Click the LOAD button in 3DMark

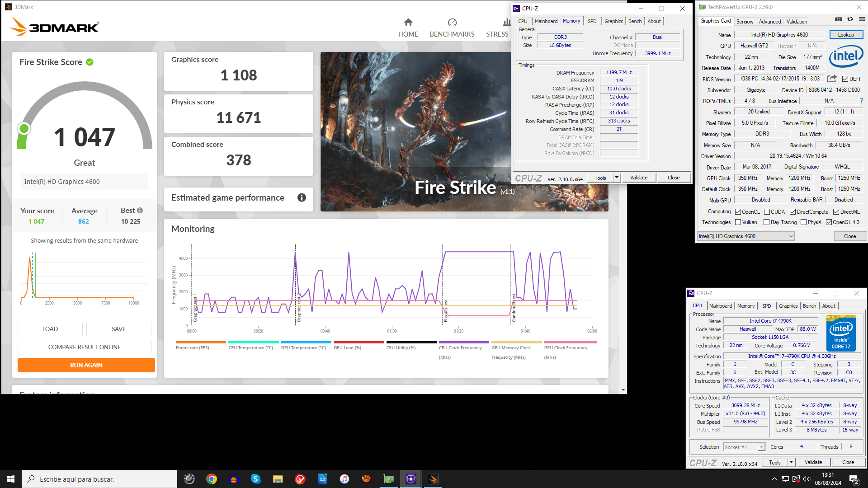tap(50, 329)
